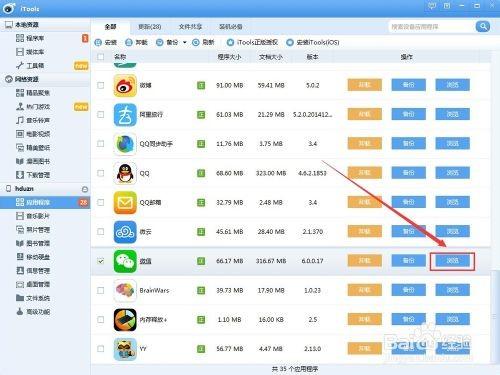Click iTools正版授权 authorization toolbar item
This screenshot has width=500, height=375.
tap(252, 42)
